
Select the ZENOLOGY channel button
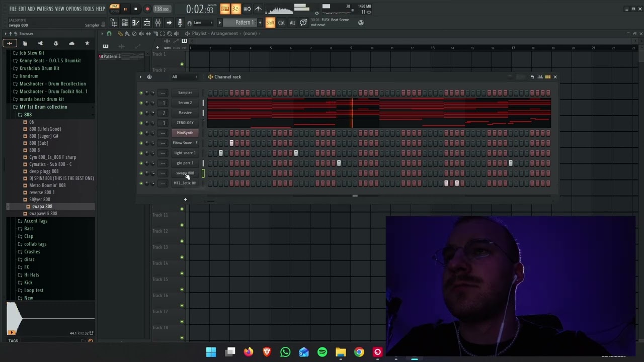tap(185, 123)
